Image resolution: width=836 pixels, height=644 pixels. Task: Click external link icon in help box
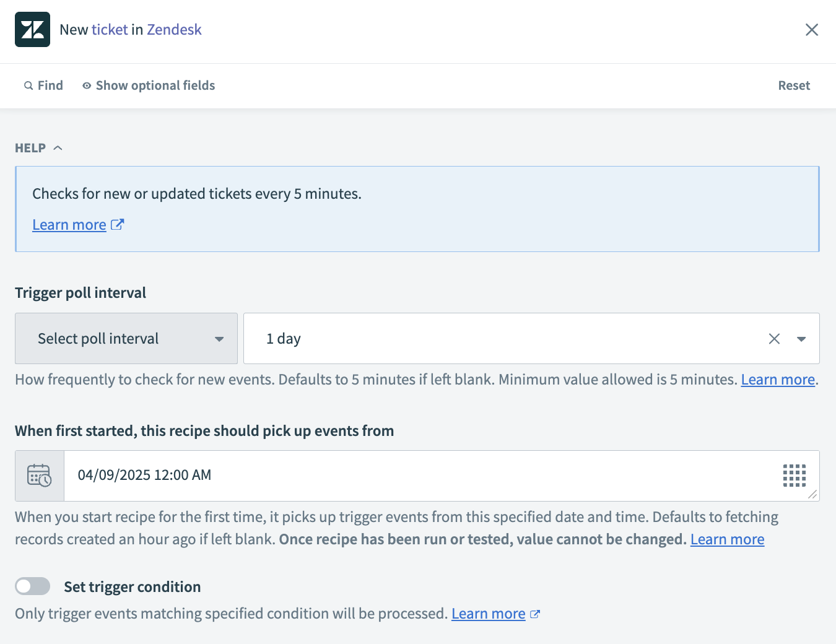117,225
